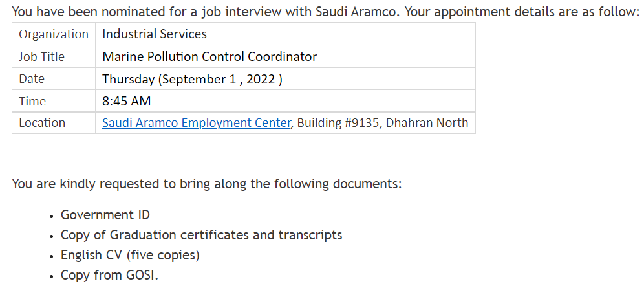Click the year 2022 in the Date row

point(261,78)
